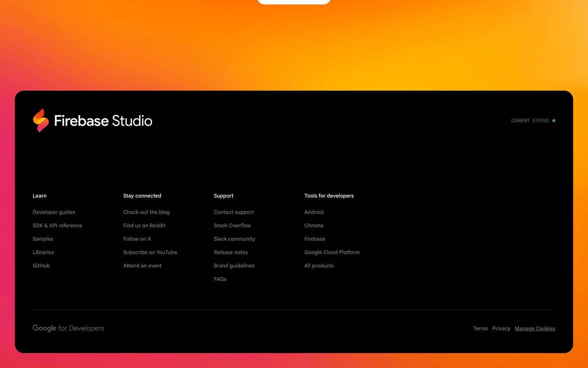
Task: Open Find us on Reddit
Action: point(144,226)
